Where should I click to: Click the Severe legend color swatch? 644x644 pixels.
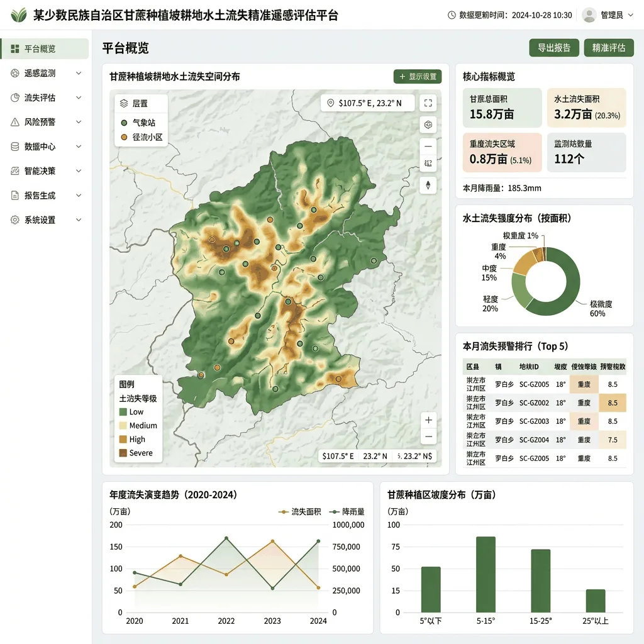[x=123, y=453]
